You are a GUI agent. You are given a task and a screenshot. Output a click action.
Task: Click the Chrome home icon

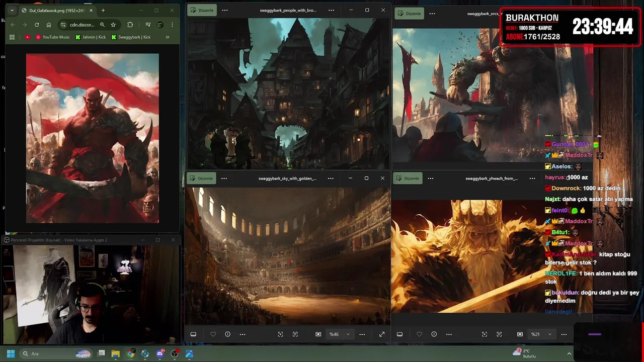49,25
